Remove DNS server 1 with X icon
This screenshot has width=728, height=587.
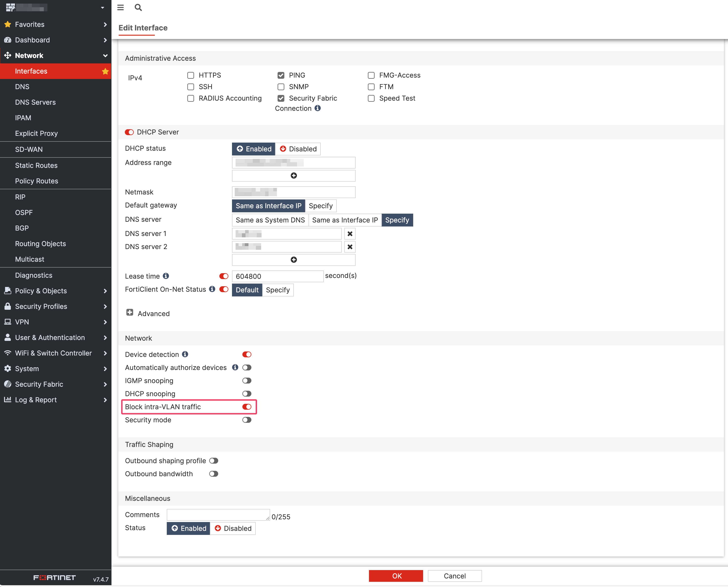point(350,234)
